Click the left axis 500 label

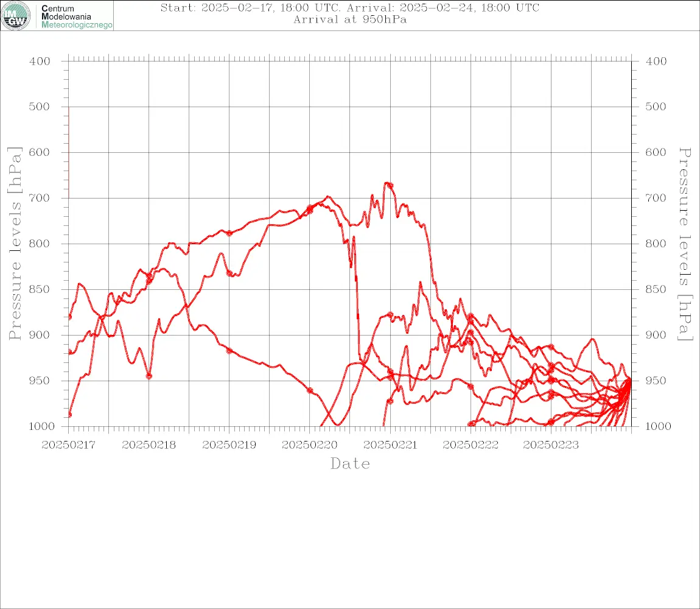click(40, 107)
